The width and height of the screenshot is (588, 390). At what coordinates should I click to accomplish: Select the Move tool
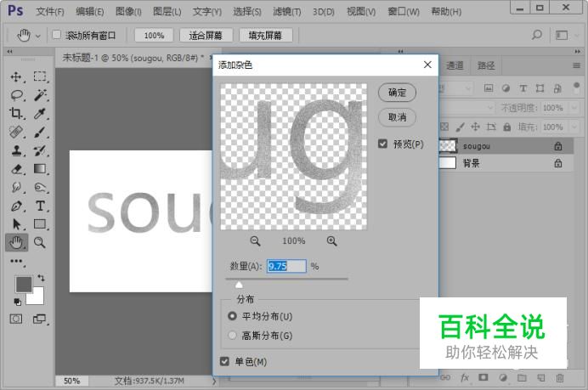click(x=16, y=76)
